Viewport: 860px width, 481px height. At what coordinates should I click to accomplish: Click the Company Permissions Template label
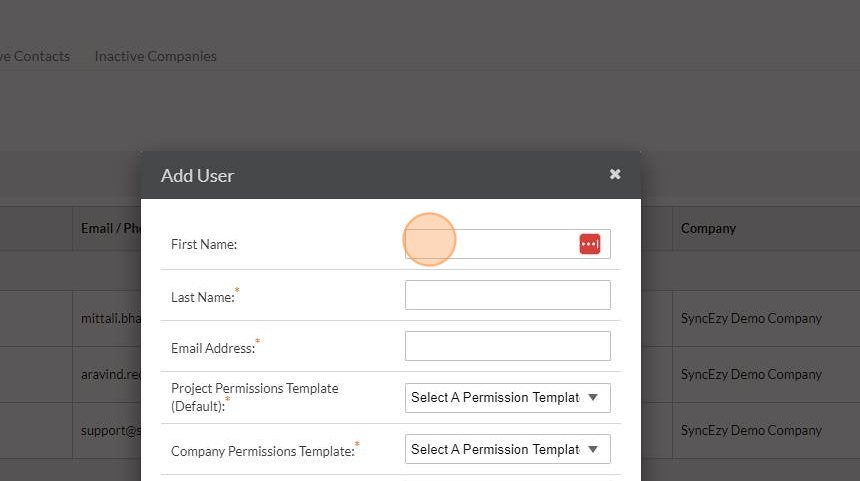(263, 451)
